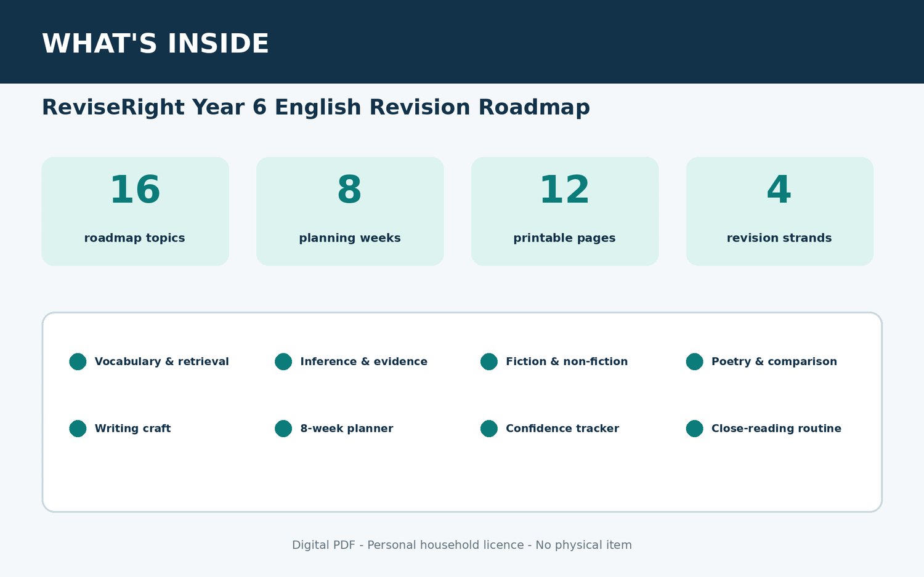Click the "Close-reading routine" text
Screen dimensions: 924x577
click(776, 429)
